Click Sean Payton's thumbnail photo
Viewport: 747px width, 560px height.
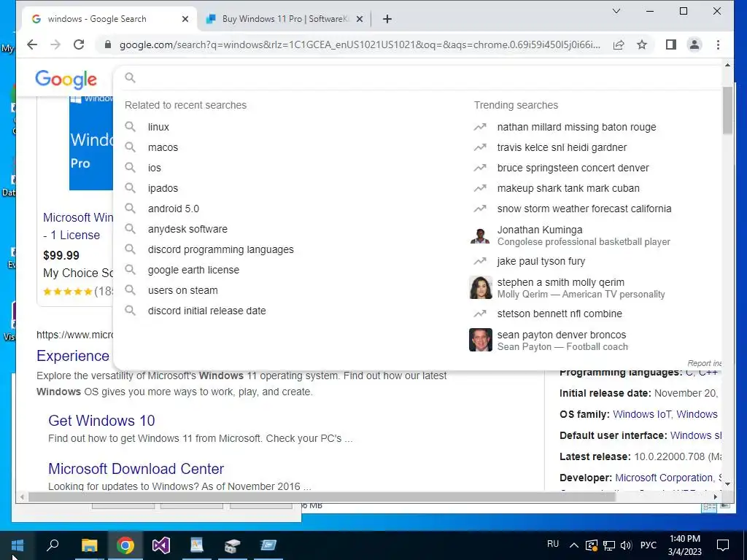pos(480,340)
